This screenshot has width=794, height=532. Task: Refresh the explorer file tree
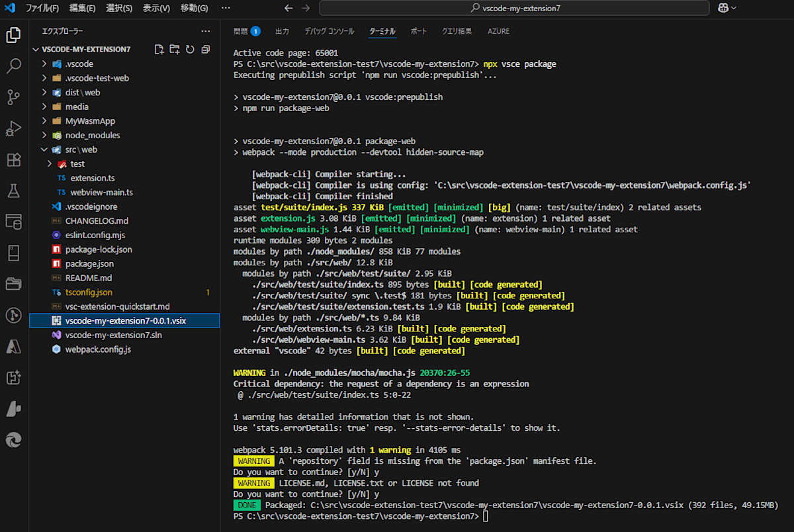[190, 50]
